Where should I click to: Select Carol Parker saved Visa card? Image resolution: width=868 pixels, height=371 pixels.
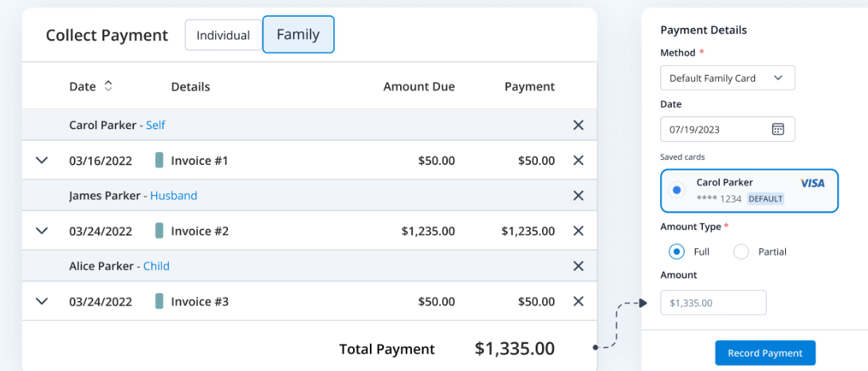click(677, 190)
